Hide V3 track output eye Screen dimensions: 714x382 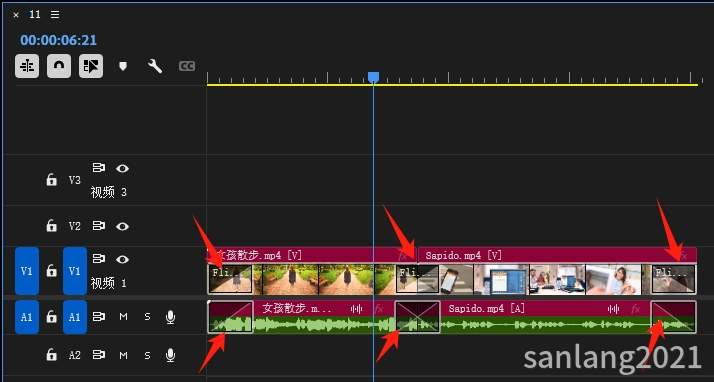tap(122, 168)
